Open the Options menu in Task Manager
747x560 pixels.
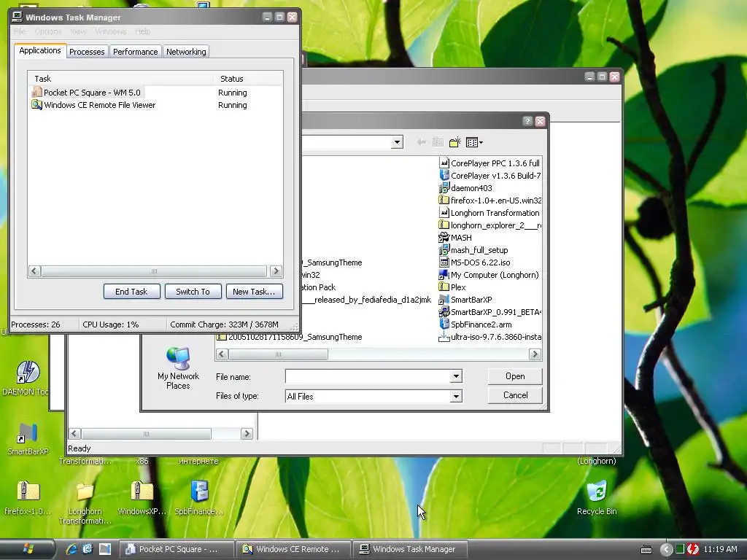47,31
